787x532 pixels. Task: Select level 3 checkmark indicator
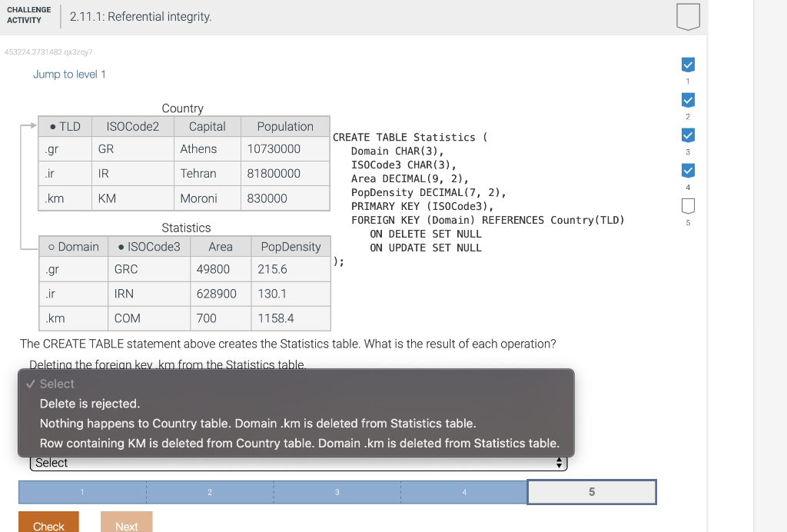tap(688, 135)
